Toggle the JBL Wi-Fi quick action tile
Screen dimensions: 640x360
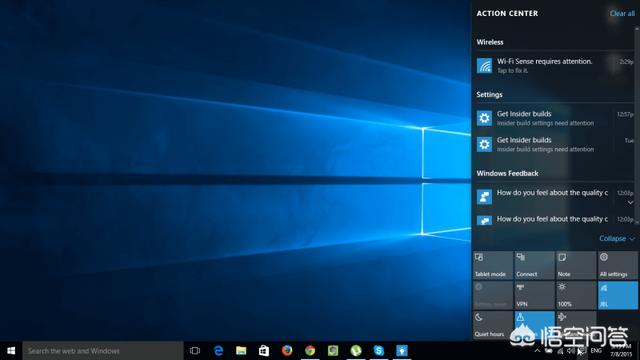pos(618,295)
